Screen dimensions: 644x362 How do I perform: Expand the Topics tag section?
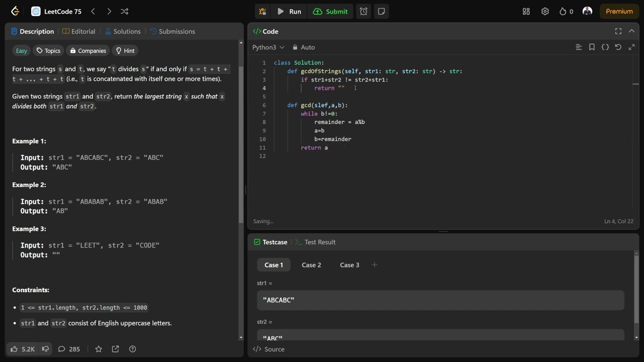pyautogui.click(x=48, y=51)
